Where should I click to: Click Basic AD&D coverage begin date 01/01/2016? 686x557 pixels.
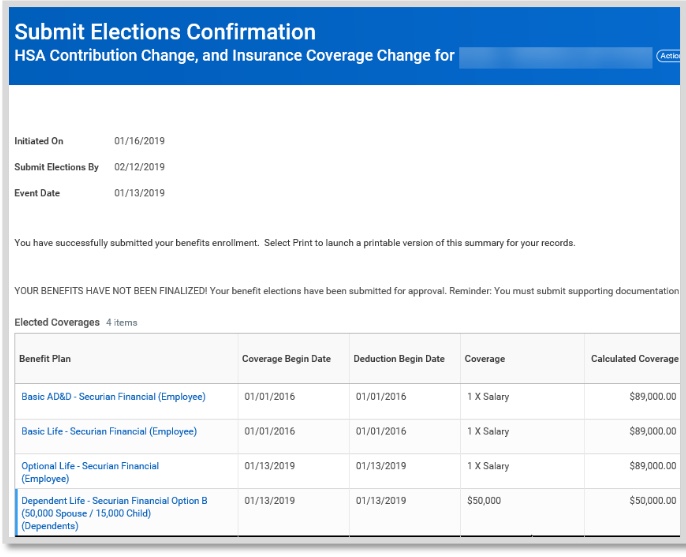click(x=270, y=396)
